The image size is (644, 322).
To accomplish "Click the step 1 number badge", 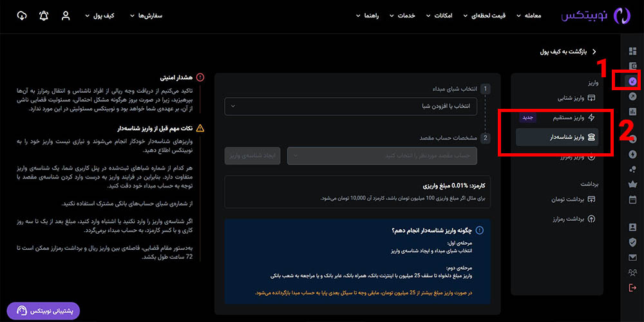I will 485,89.
